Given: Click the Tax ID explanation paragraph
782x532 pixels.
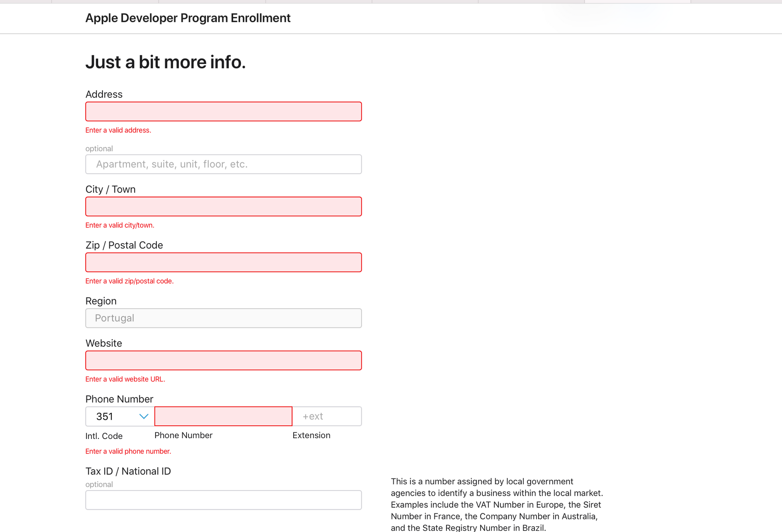Looking at the screenshot, I should pyautogui.click(x=497, y=505).
